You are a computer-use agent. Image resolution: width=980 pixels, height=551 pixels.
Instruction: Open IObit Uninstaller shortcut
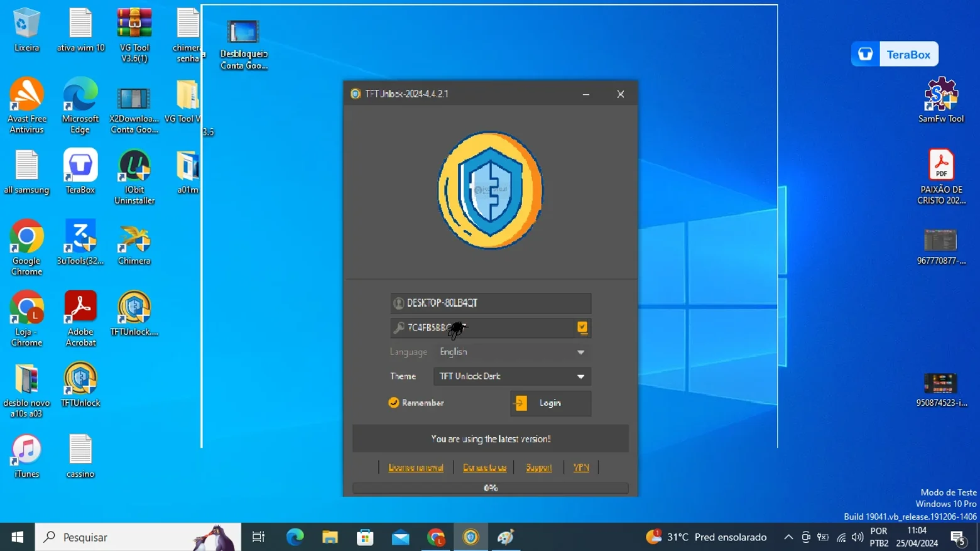point(134,177)
